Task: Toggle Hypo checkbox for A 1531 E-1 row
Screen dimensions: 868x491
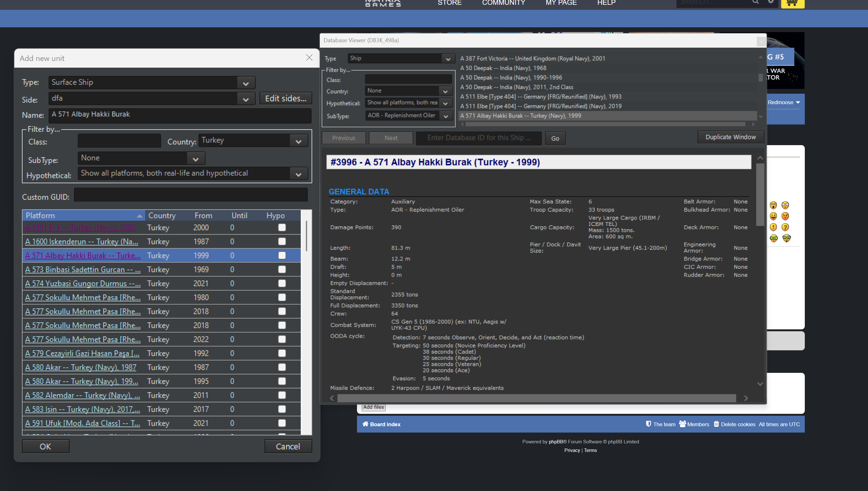Action: point(282,228)
